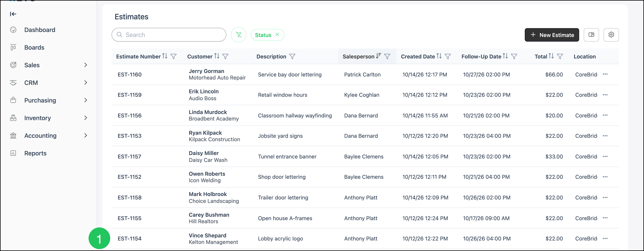
Task: Expand the CRM submenu
Action: 86,83
